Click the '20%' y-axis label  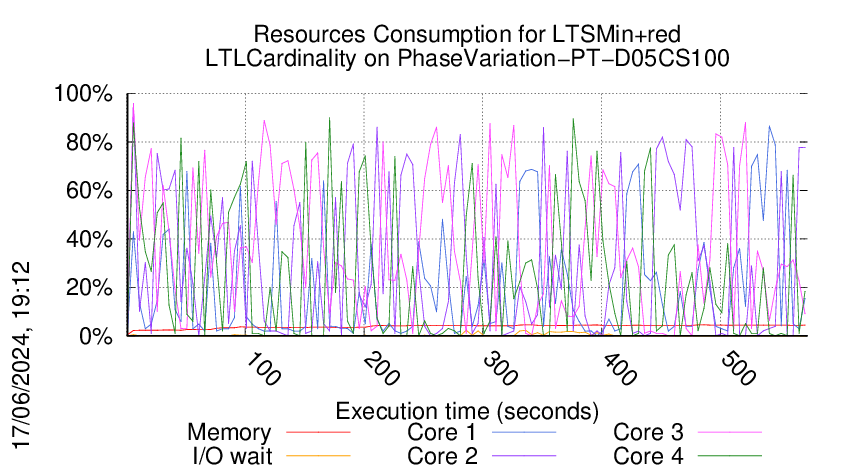pyautogui.click(x=89, y=288)
